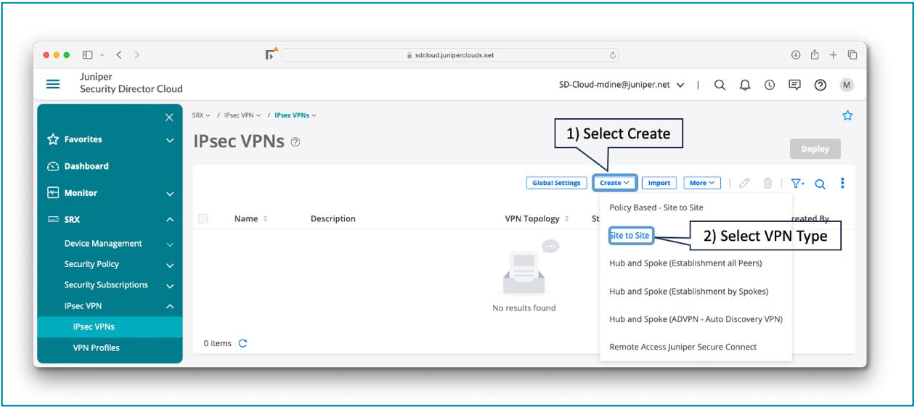Expand the More dropdown button
Screen dimensions: 918x410
coord(701,183)
